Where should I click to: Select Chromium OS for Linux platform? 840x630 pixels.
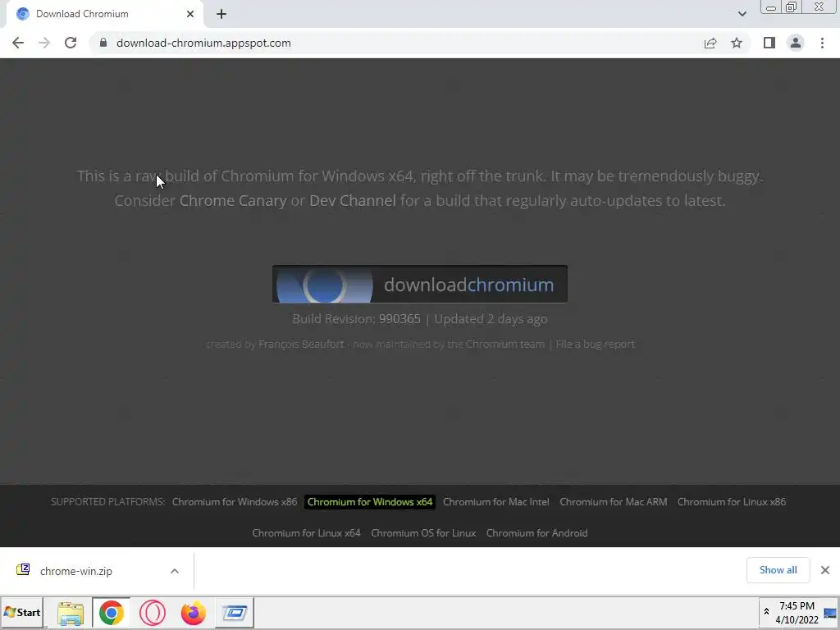(423, 533)
